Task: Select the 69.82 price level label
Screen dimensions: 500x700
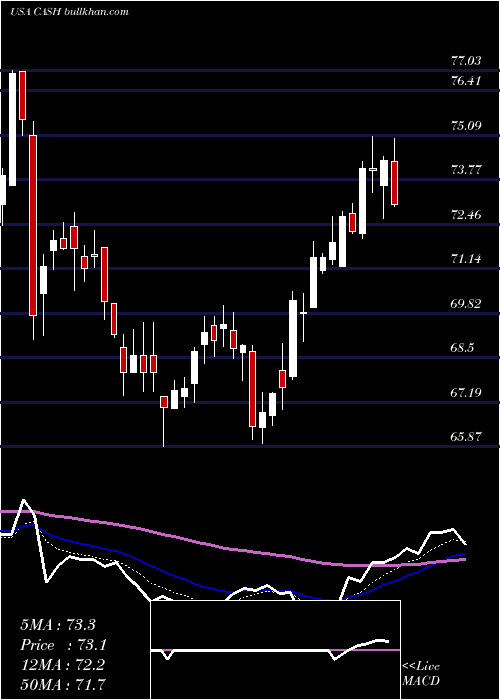Action: (x=466, y=304)
